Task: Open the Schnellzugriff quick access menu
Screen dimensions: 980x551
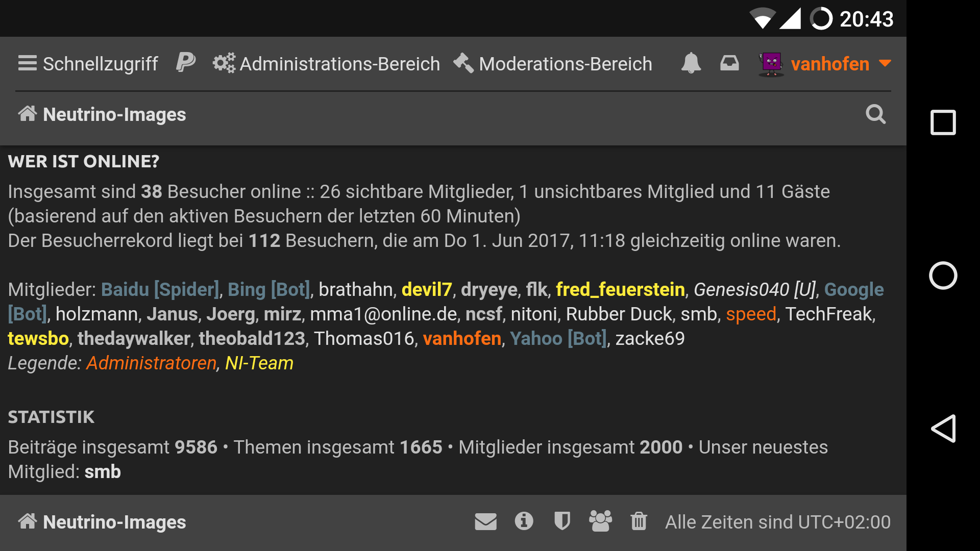Action: click(x=88, y=64)
